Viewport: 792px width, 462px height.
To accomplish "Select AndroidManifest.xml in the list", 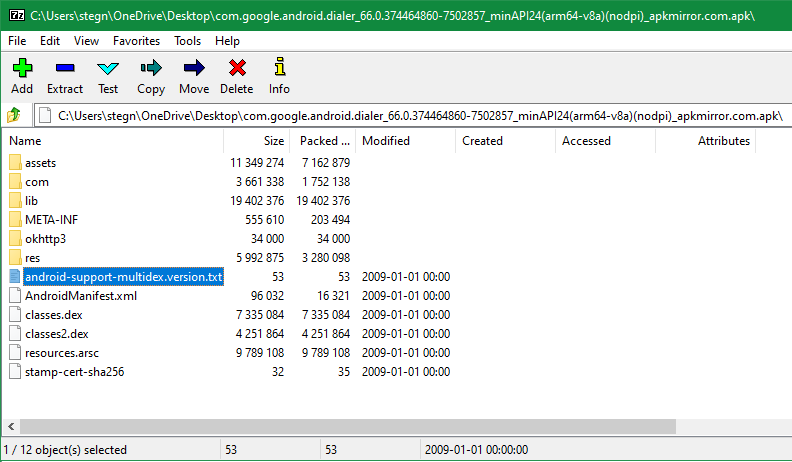I will pyautogui.click(x=81, y=296).
